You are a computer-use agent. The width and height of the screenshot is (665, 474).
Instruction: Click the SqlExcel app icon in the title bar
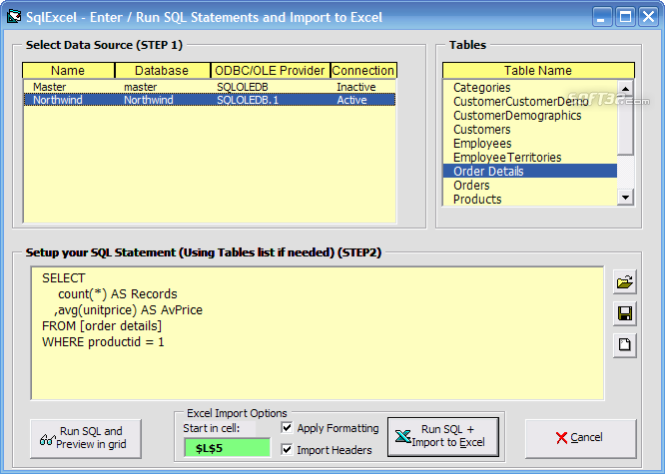point(14,17)
